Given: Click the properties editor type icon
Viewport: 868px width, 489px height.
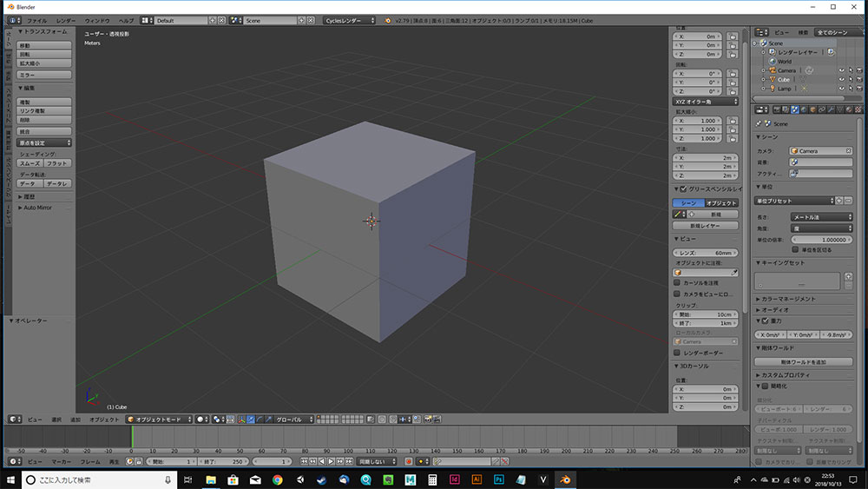Looking at the screenshot, I should (762, 109).
